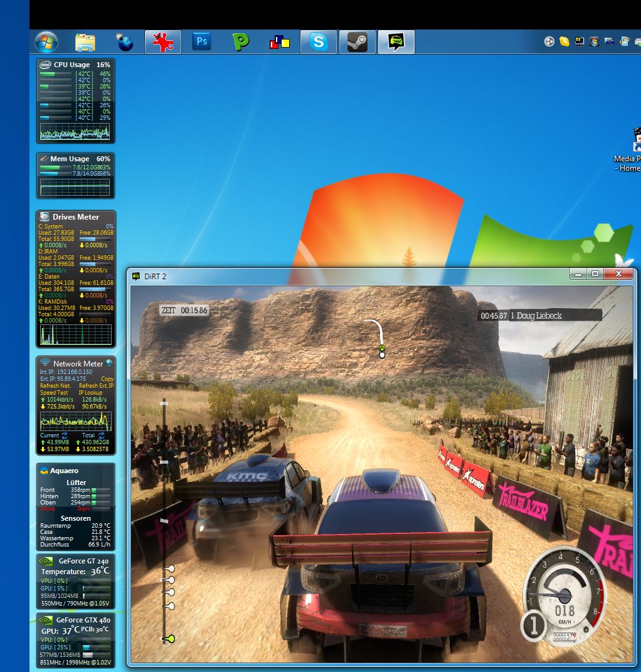The image size is (641, 672).
Task: Open the Media Player Home desktop shortcut
Action: tap(628, 150)
